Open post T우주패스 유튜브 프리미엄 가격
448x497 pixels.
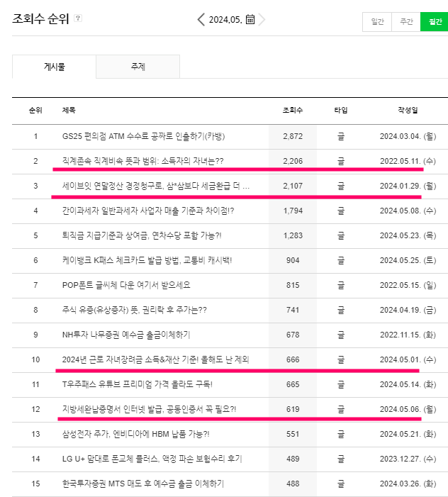point(138,384)
